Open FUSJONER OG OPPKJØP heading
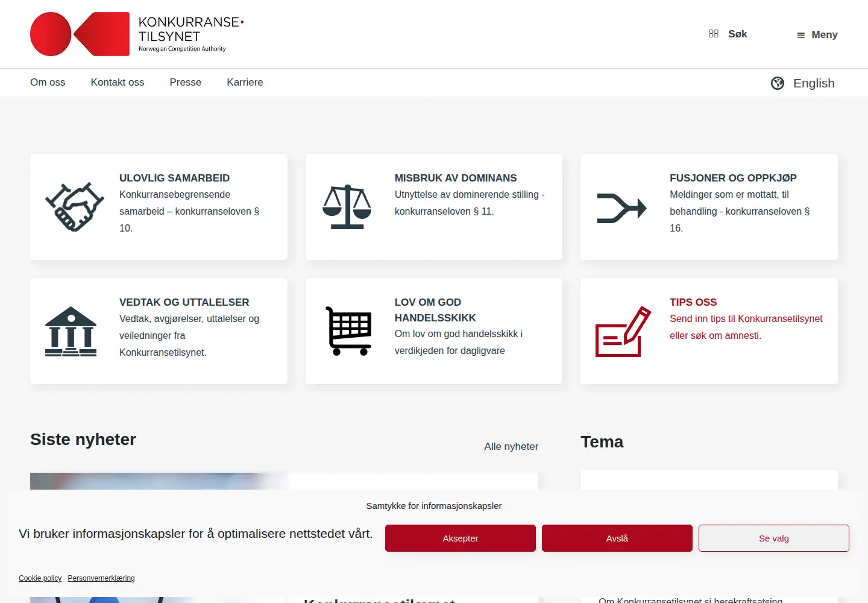Screen dimensions: 868x603 tap(733, 178)
